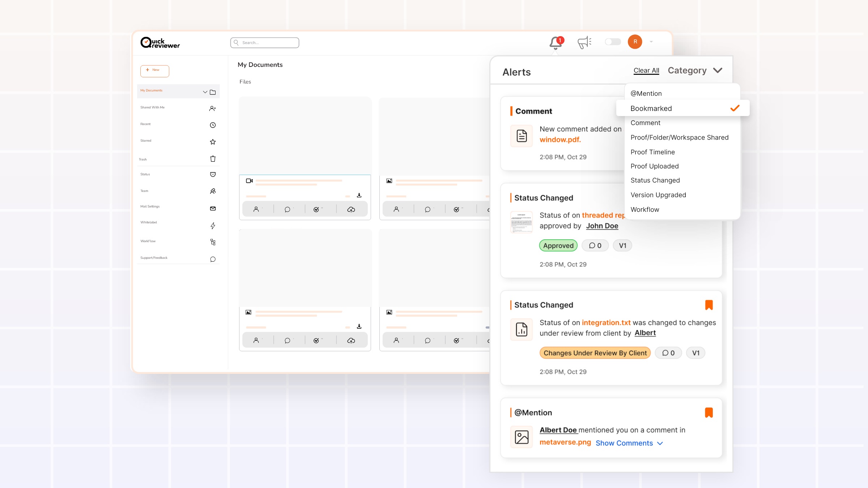Viewport: 868px width, 488px height.
Task: Toggle the switch beside user avatar
Action: coord(613,42)
